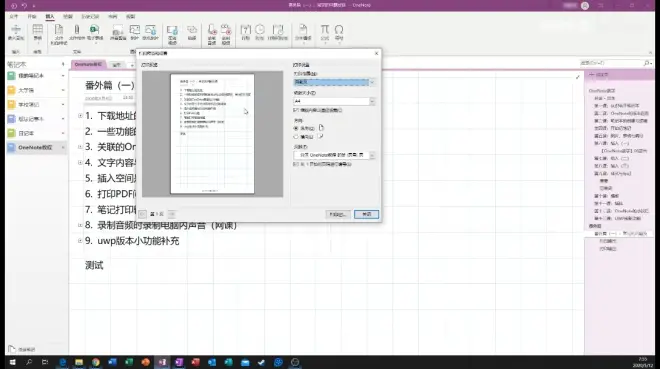
Task: Click the Print button in the dialog
Action: tap(338, 214)
